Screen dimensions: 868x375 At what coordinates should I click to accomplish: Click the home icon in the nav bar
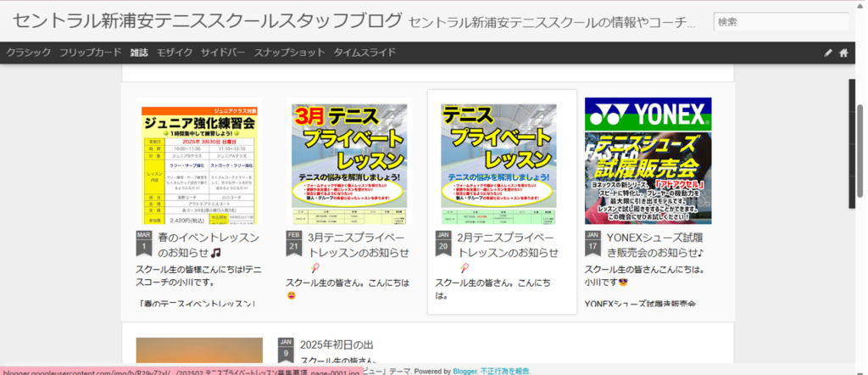(x=843, y=53)
